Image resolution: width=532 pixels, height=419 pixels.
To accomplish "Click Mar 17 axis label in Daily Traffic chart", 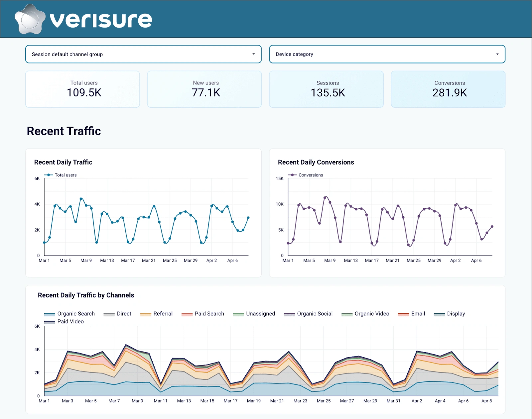I will click(x=128, y=261).
